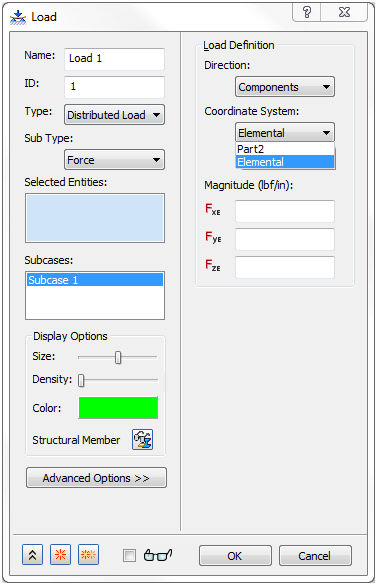
Task: Click the Structural Member icon button
Action: (142, 439)
